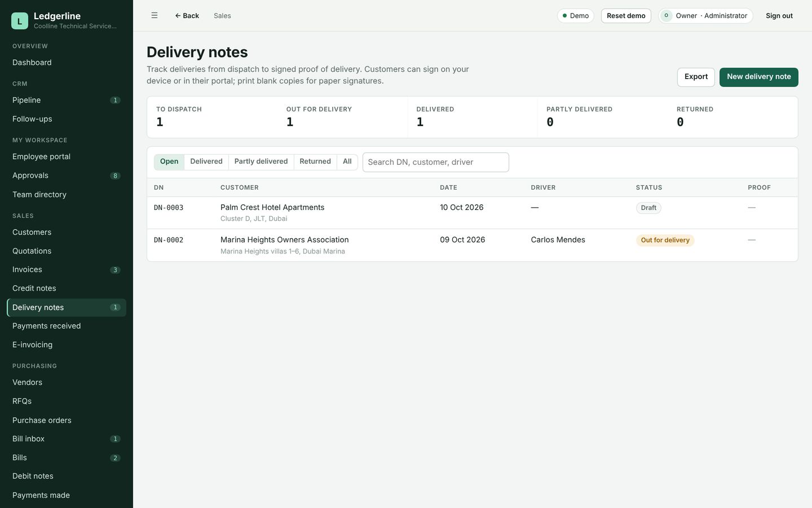Open Dashboard in sidebar
This screenshot has height=508, width=812.
(67, 63)
